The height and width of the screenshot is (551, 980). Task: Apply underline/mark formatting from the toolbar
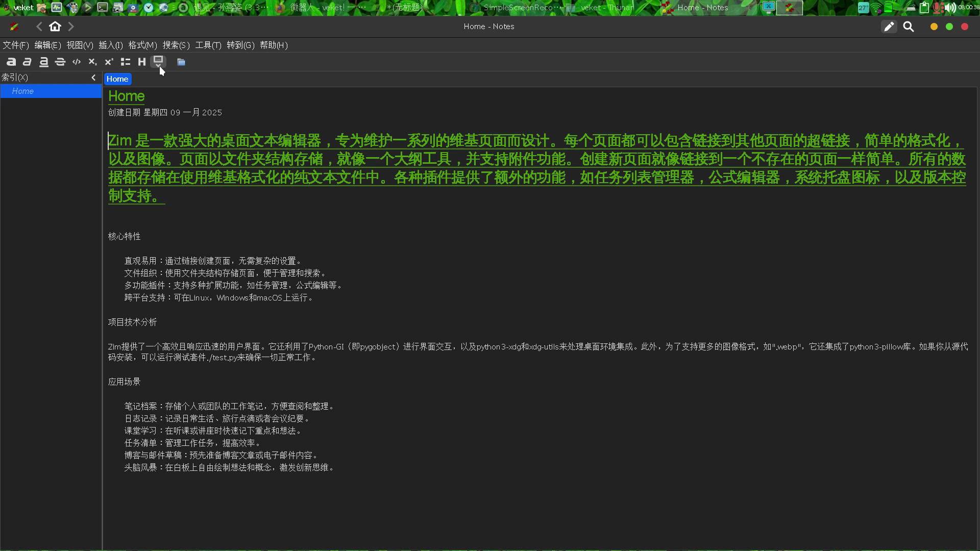tap(44, 62)
